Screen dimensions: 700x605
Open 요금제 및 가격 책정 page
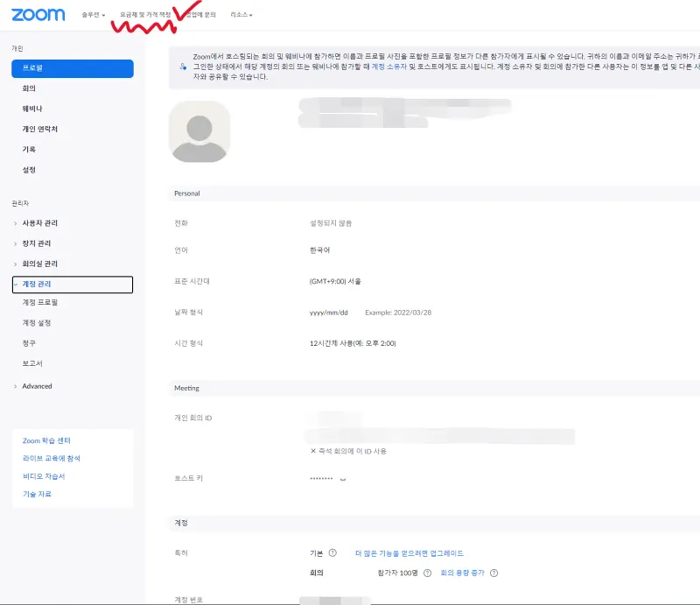pos(145,15)
